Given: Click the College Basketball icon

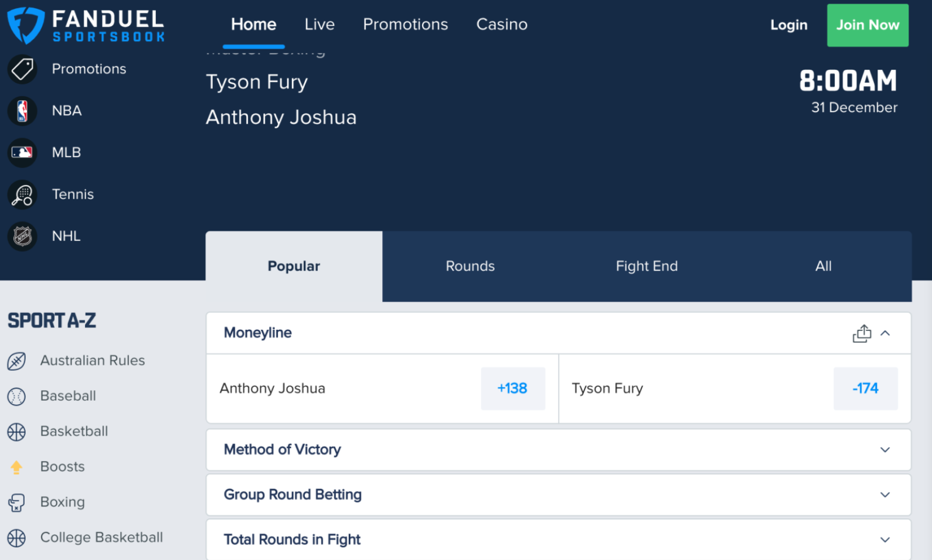Looking at the screenshot, I should 16,538.
